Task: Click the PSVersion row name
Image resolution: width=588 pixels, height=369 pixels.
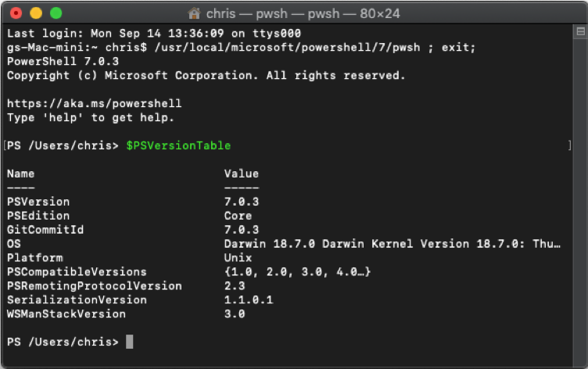Action: (x=38, y=202)
